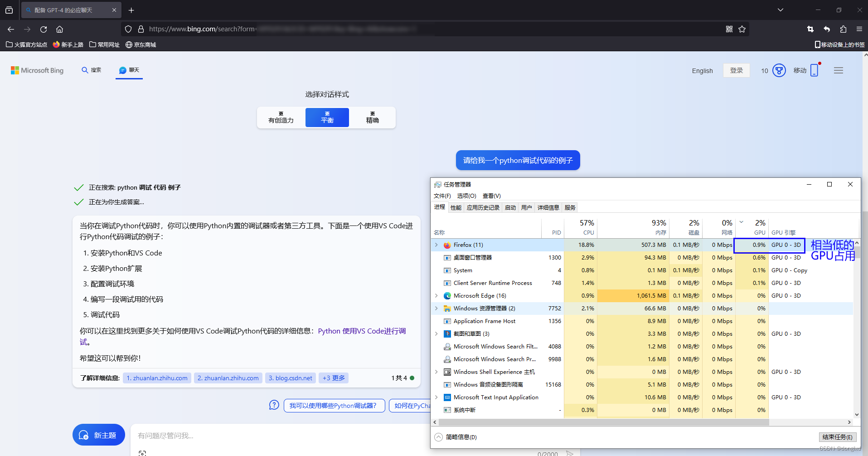This screenshot has height=456, width=868.
Task: Switch to 性能 tab in Task Manager
Action: (456, 208)
